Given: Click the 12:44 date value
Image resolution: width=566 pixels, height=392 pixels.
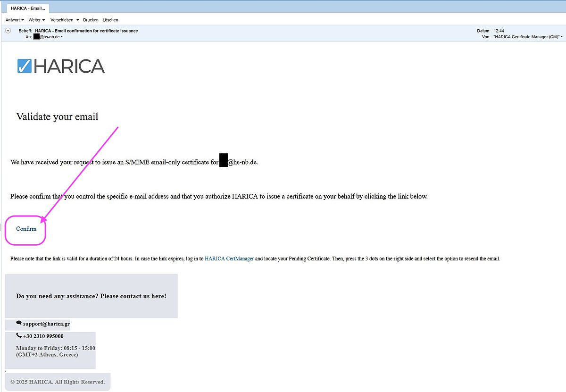Looking at the screenshot, I should (499, 31).
